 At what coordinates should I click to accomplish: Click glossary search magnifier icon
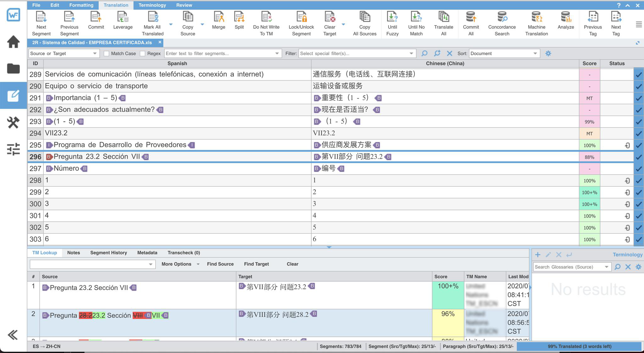pos(618,267)
